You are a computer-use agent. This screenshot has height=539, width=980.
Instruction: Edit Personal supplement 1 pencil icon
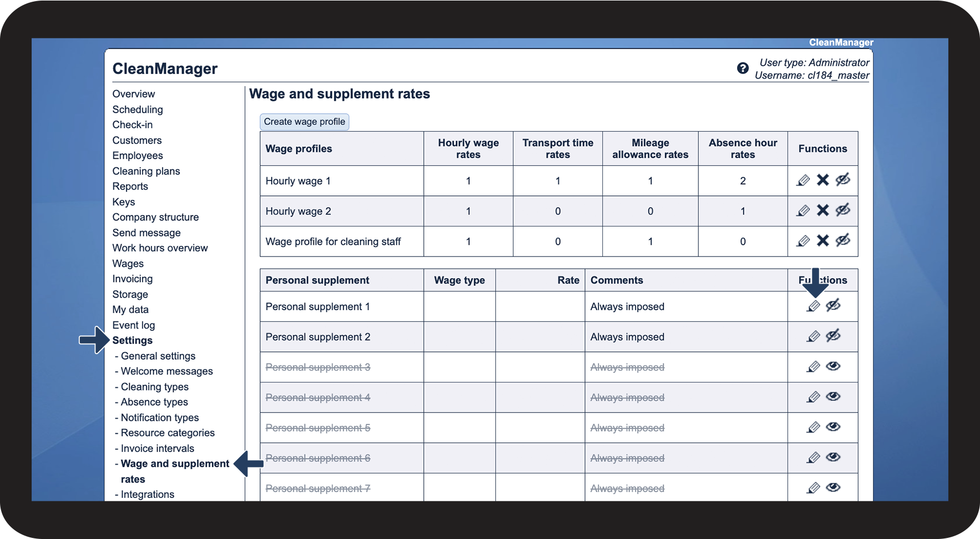coord(813,306)
